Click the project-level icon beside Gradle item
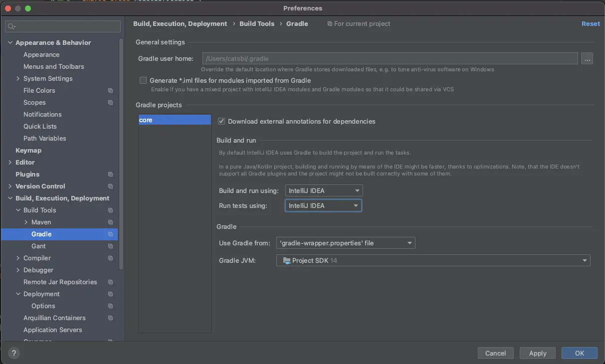This screenshot has height=364, width=605. tap(111, 234)
